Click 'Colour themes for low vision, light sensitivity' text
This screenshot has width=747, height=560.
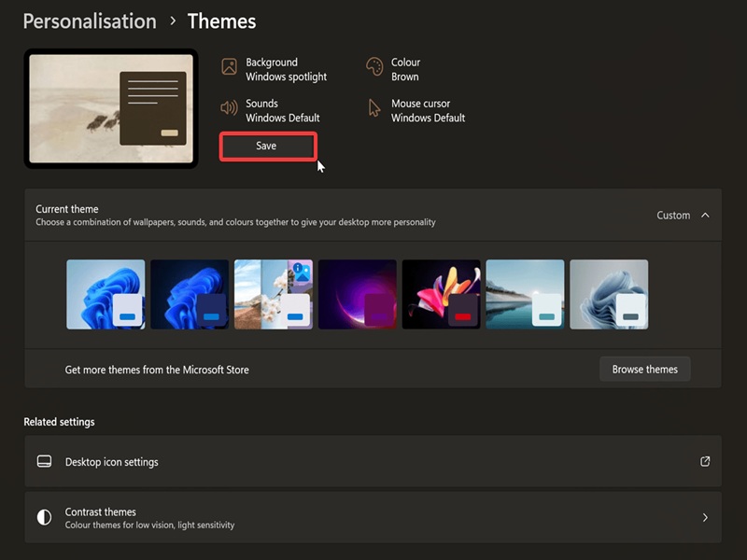[149, 525]
